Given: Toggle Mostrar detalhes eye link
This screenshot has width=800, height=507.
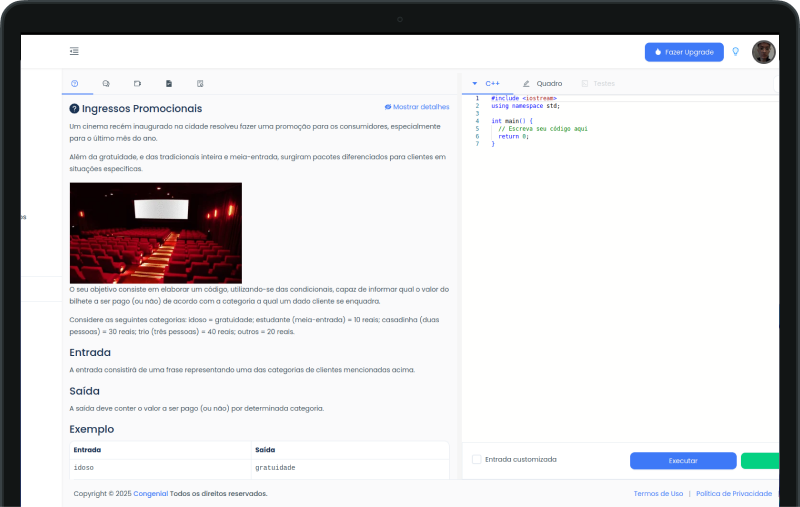Looking at the screenshot, I should [x=417, y=107].
